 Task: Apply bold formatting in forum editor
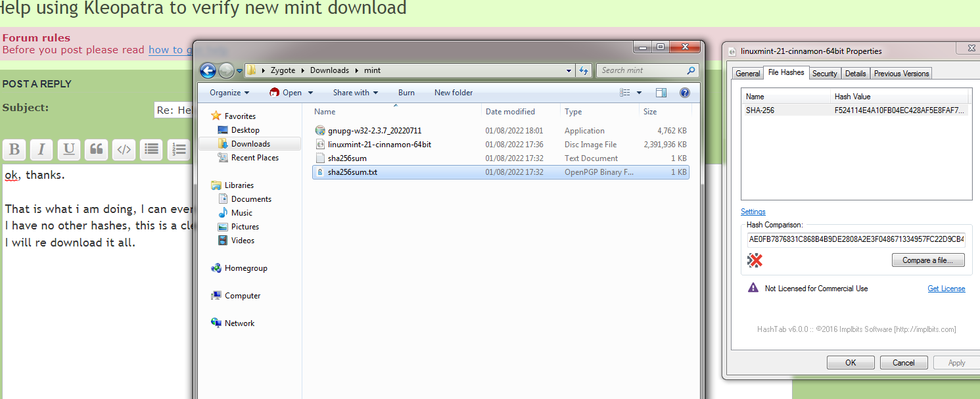point(14,150)
